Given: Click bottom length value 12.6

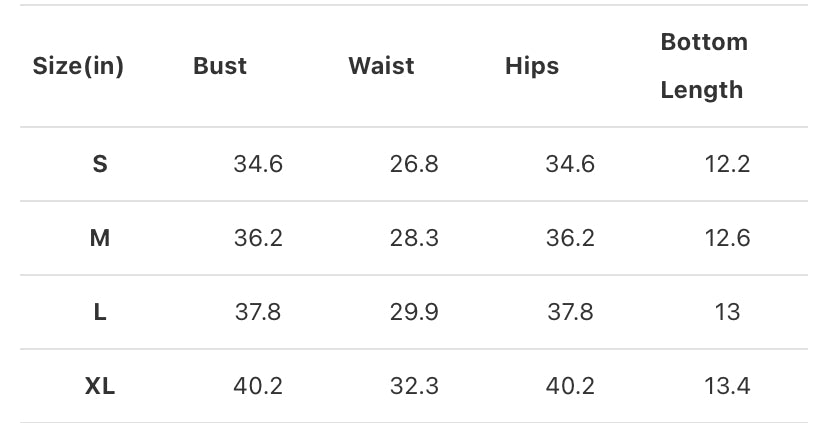Looking at the screenshot, I should coord(727,238).
